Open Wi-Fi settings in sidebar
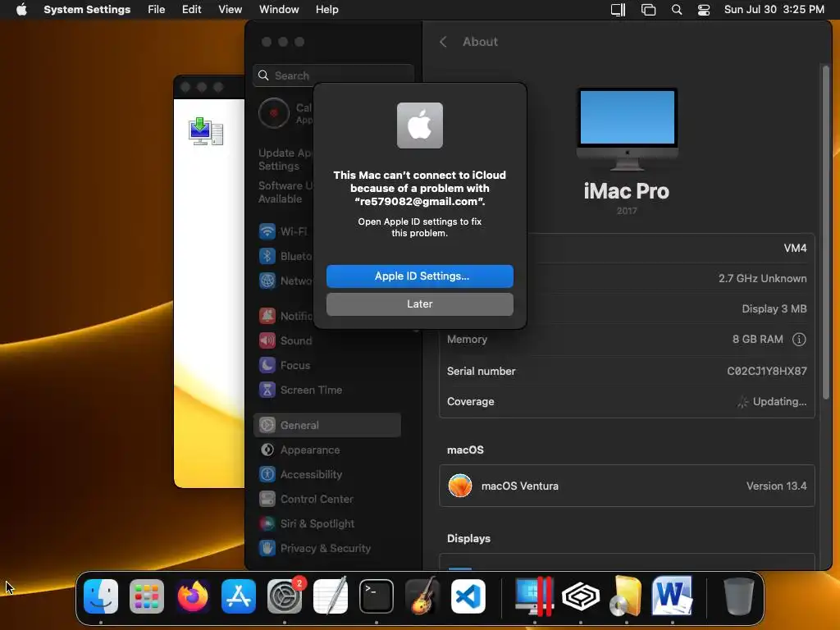 tap(284, 231)
